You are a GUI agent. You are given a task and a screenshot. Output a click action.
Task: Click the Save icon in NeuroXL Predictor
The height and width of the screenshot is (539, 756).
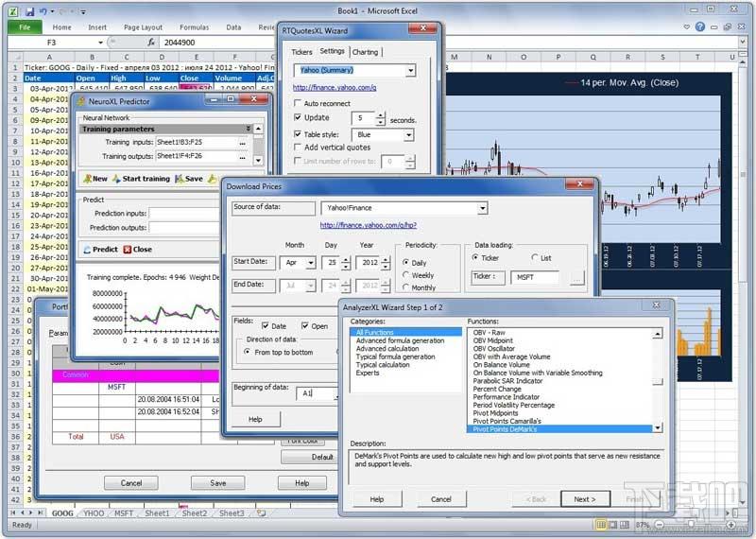pyautogui.click(x=179, y=179)
